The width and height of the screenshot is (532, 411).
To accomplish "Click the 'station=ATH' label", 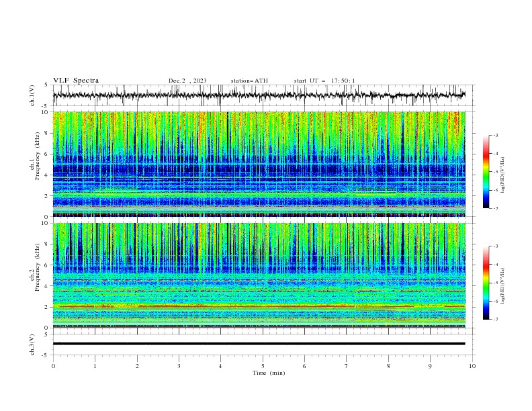I will point(249,81).
